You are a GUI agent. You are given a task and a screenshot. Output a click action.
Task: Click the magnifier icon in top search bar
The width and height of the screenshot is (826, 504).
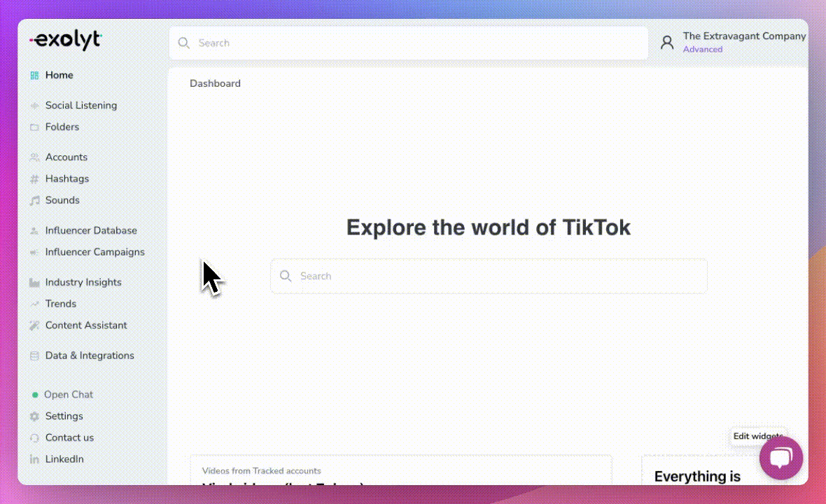click(x=183, y=43)
